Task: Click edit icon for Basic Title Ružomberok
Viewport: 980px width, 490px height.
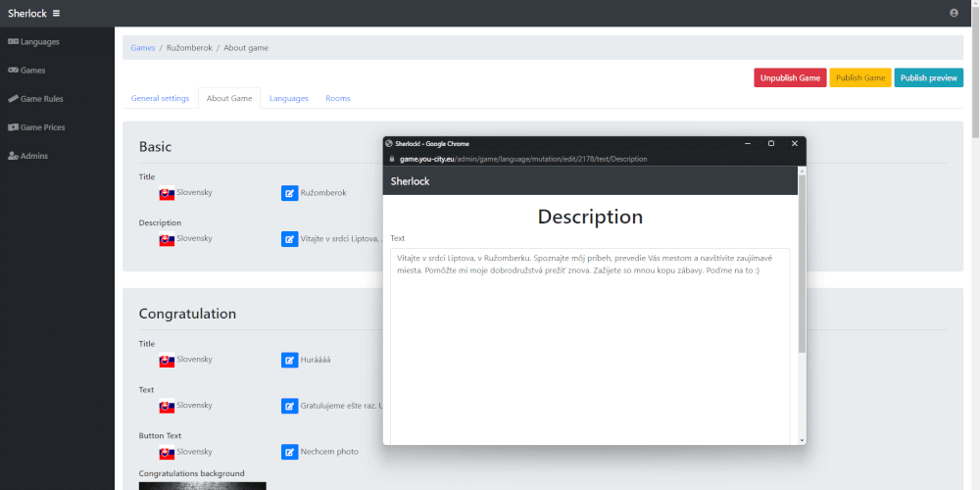Action: click(x=289, y=193)
